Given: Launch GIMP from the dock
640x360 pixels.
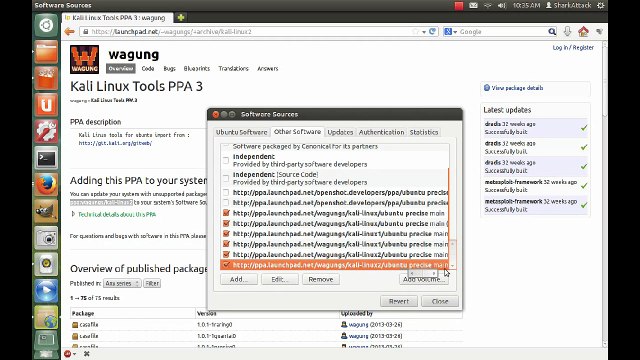Looking at the screenshot, I should (x=46, y=211).
